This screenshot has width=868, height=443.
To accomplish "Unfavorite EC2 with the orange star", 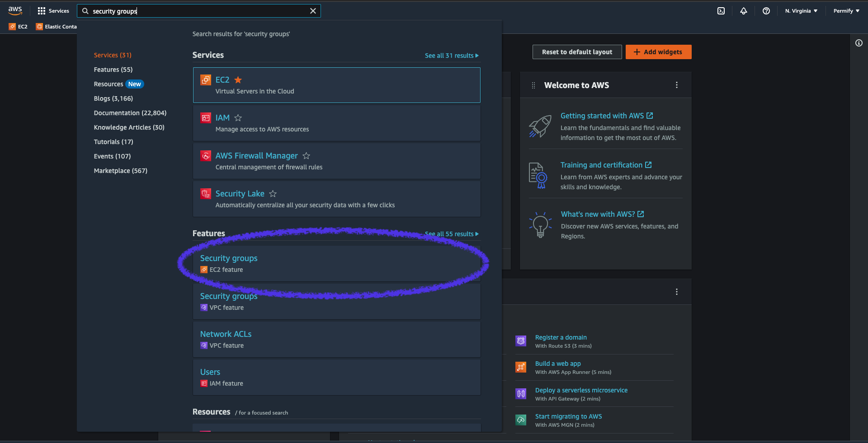I will click(x=238, y=80).
